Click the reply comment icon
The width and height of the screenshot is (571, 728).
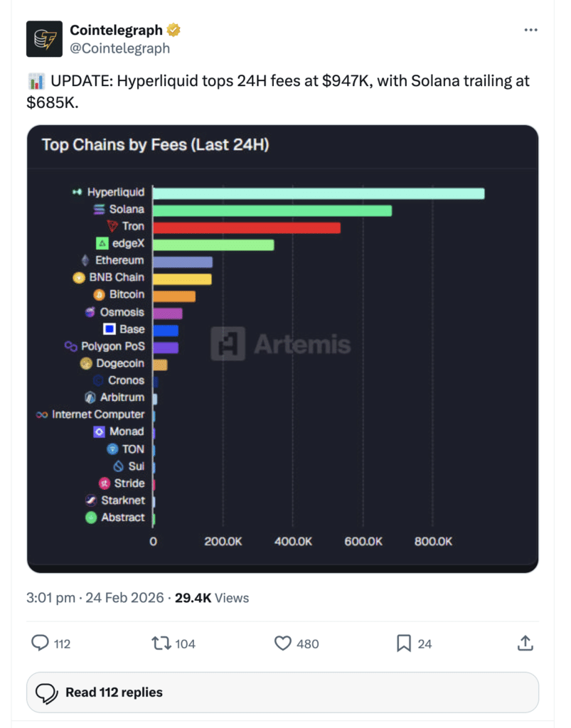coord(41,643)
